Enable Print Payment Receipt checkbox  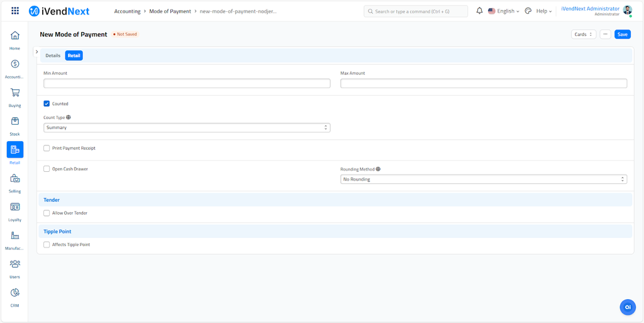(47, 149)
